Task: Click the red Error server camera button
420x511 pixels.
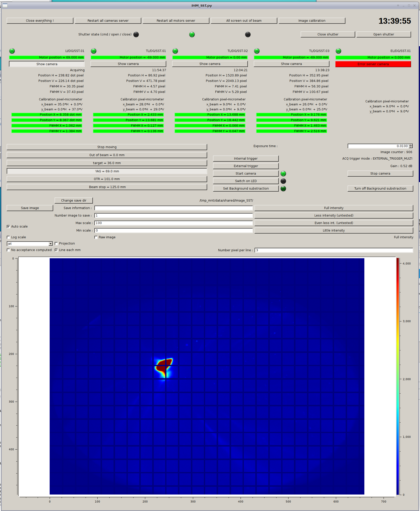Action: click(373, 64)
